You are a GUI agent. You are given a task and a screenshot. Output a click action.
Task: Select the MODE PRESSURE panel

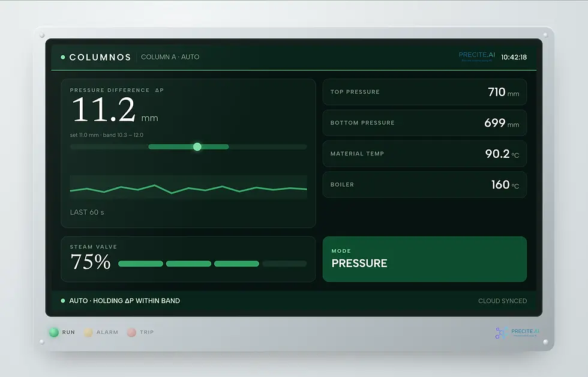tap(425, 259)
